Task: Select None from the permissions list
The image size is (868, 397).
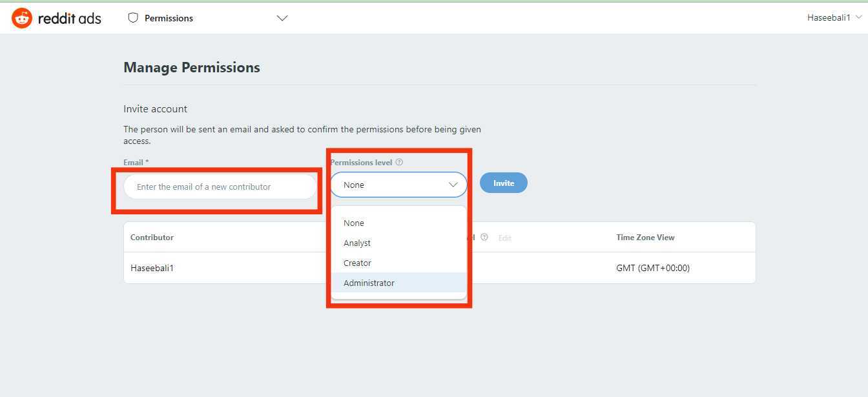Action: coord(353,223)
